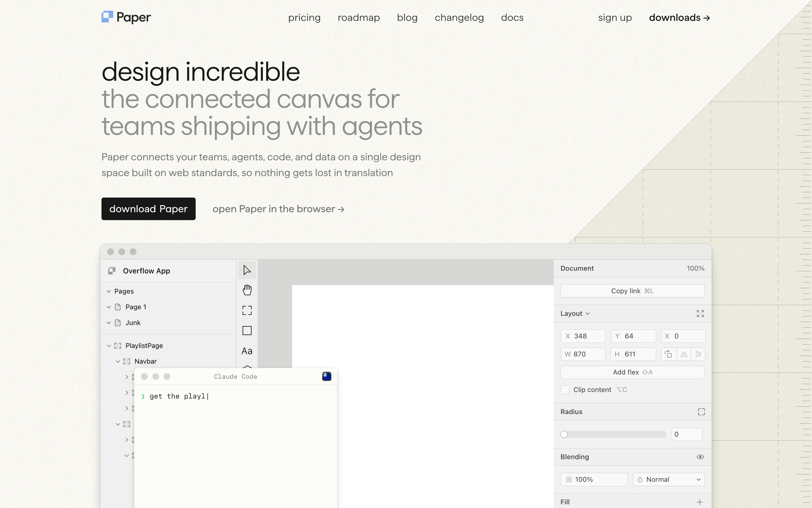This screenshot has height=508, width=812.
Task: Select the Navbar layer row
Action: (168, 362)
